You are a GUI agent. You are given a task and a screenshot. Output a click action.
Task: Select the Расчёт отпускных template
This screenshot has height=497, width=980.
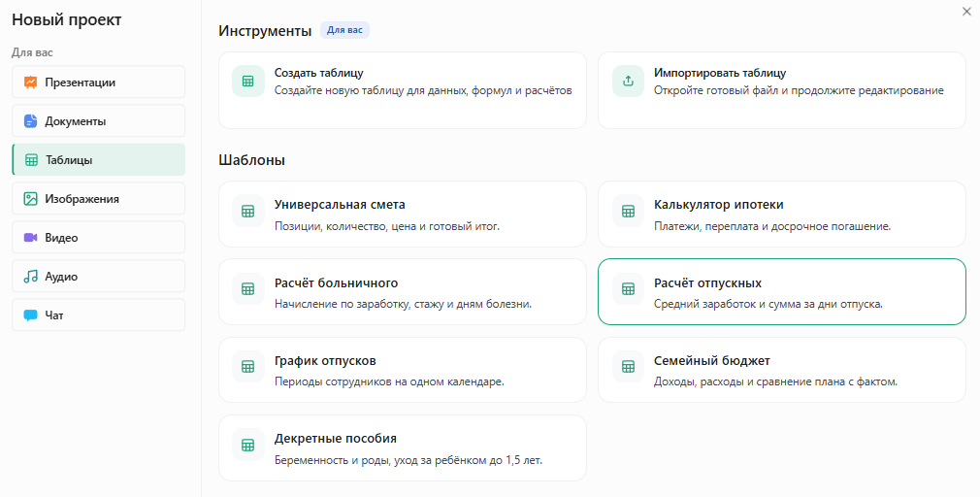[x=782, y=292]
